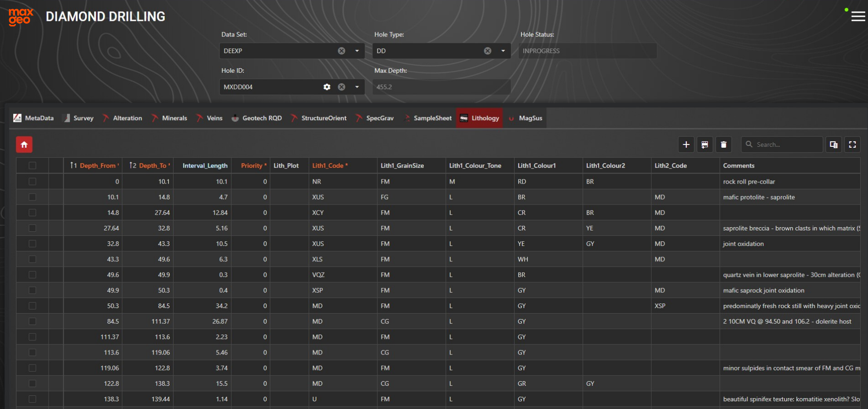Click the fullscreen expand grid icon
Viewport: 868px width, 409px height.
click(852, 145)
